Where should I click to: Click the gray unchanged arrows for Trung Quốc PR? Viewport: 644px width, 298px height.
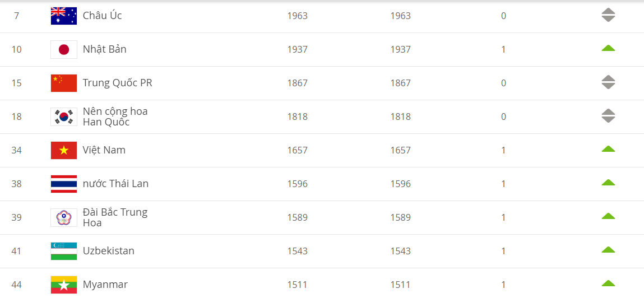point(608,83)
